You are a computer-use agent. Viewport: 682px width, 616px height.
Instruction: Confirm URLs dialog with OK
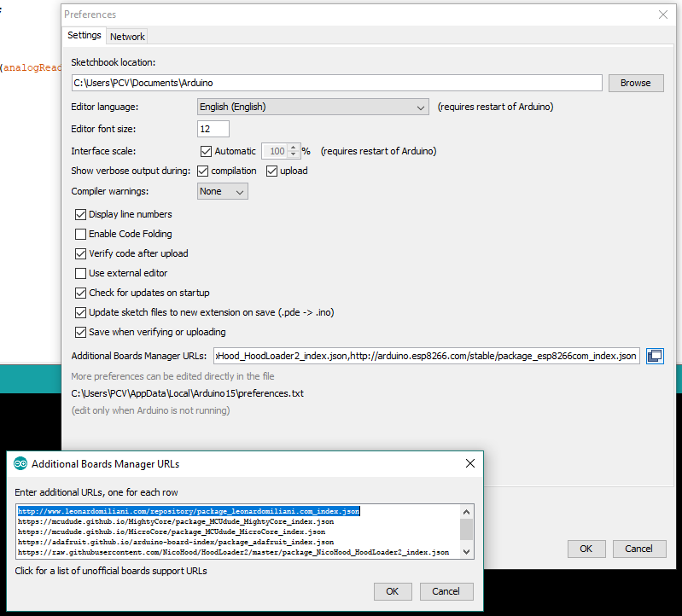coord(393,591)
